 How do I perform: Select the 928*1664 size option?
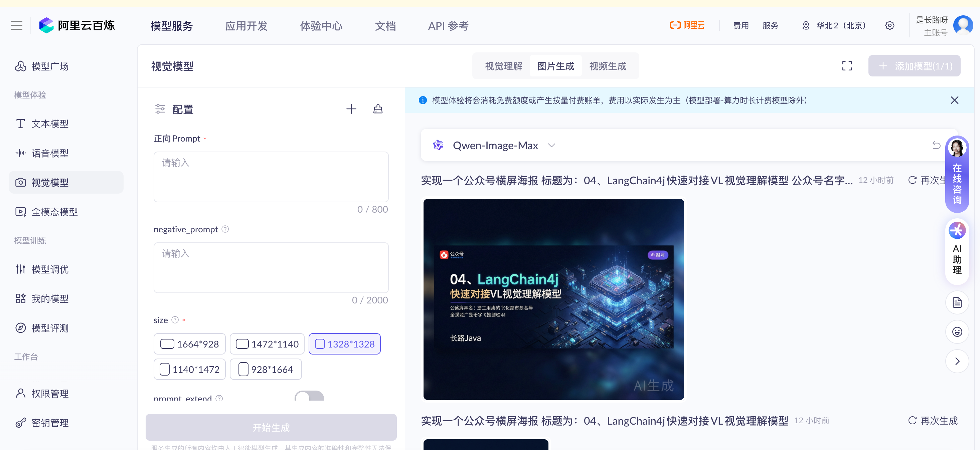click(266, 369)
